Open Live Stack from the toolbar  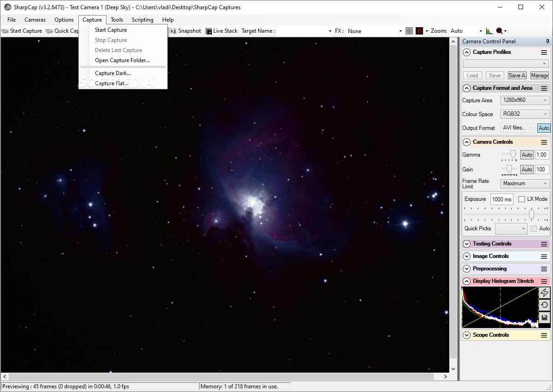[x=222, y=31]
